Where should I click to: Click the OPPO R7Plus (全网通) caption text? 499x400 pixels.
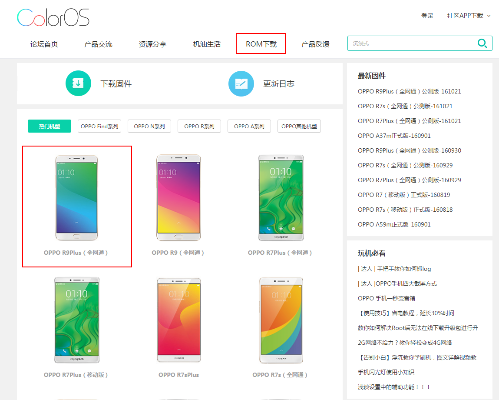[x=280, y=253]
